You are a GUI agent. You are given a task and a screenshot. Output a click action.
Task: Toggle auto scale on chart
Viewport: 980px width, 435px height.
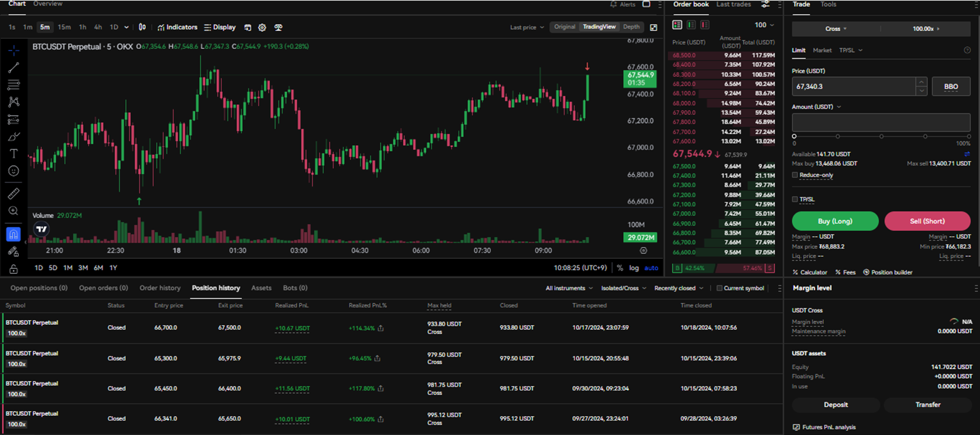click(x=651, y=268)
